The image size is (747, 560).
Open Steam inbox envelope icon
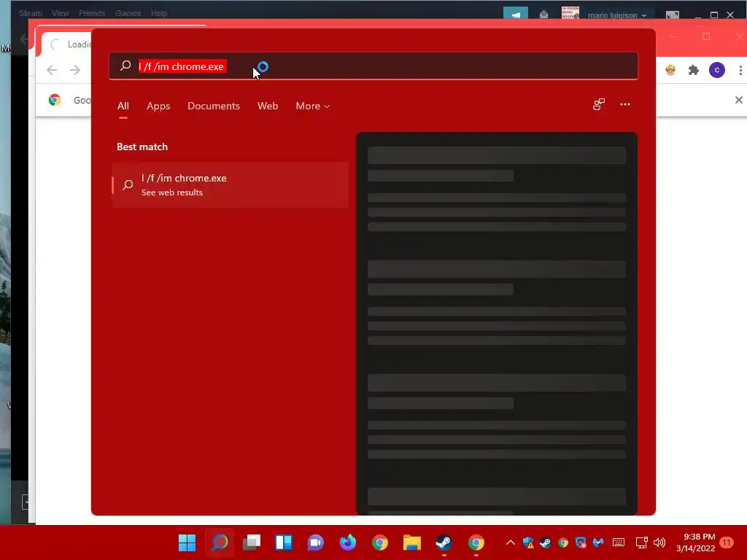(x=543, y=15)
